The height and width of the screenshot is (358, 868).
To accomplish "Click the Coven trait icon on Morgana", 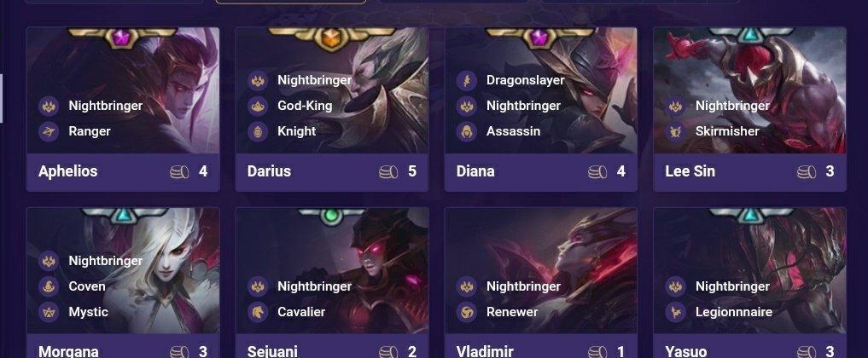I will 49,286.
